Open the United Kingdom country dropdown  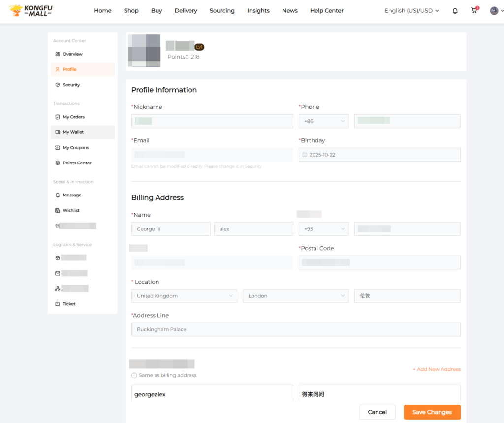(x=184, y=296)
